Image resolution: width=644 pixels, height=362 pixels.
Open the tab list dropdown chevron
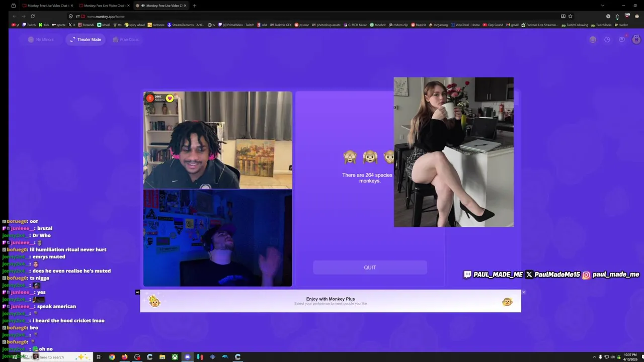coord(602,6)
